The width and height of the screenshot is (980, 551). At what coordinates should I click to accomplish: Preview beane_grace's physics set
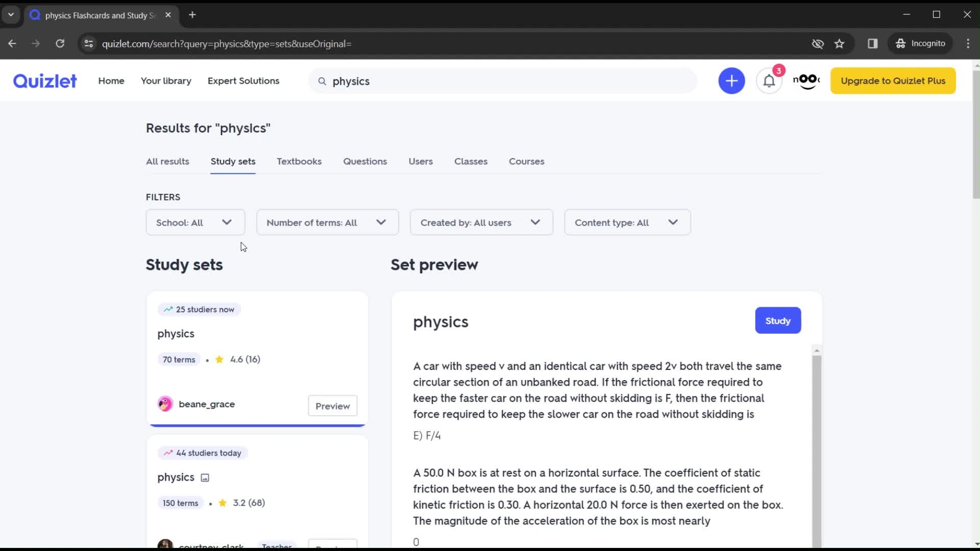tap(332, 406)
